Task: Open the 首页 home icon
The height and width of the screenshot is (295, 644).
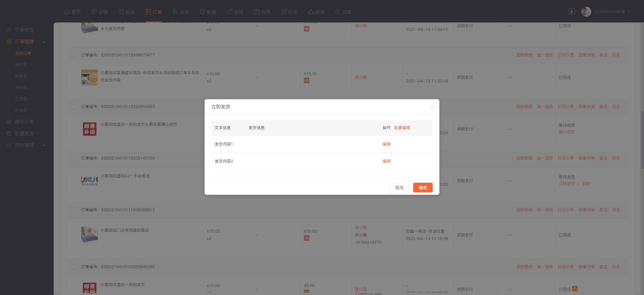Action: (x=67, y=12)
